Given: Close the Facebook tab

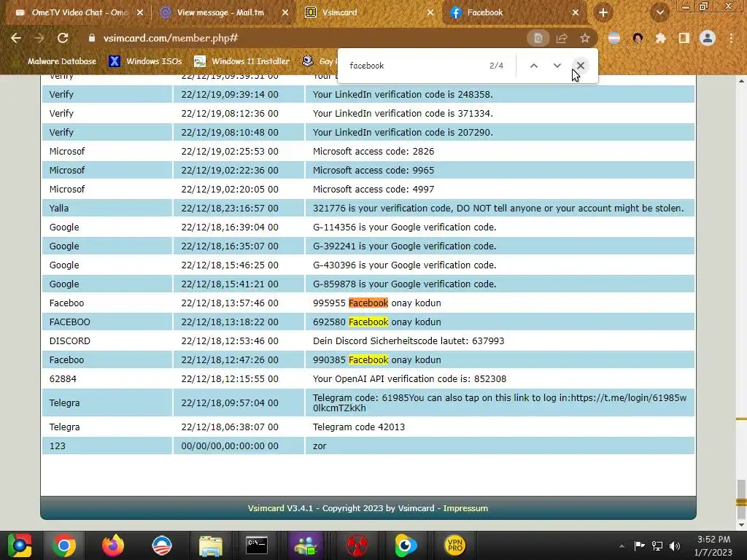Looking at the screenshot, I should click(576, 12).
